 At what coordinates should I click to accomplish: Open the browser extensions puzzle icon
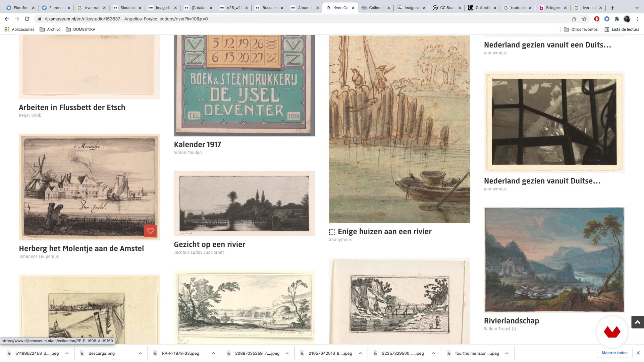click(616, 19)
